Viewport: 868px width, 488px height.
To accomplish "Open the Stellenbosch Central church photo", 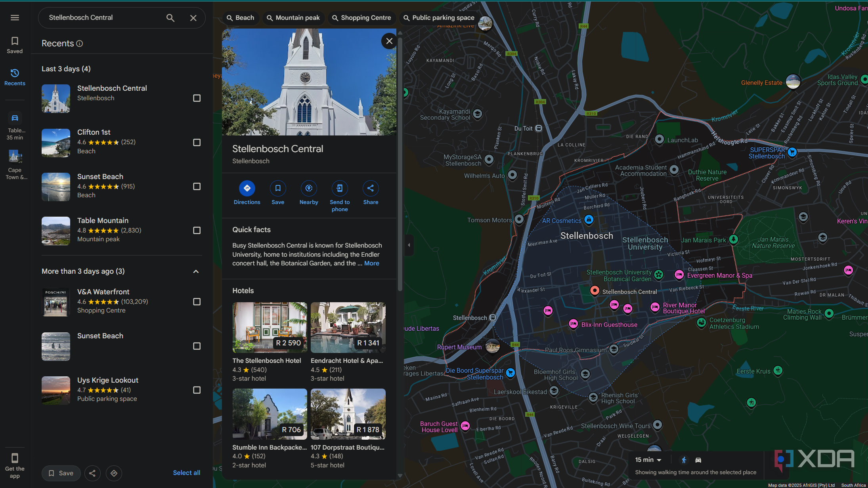I will coord(309,82).
